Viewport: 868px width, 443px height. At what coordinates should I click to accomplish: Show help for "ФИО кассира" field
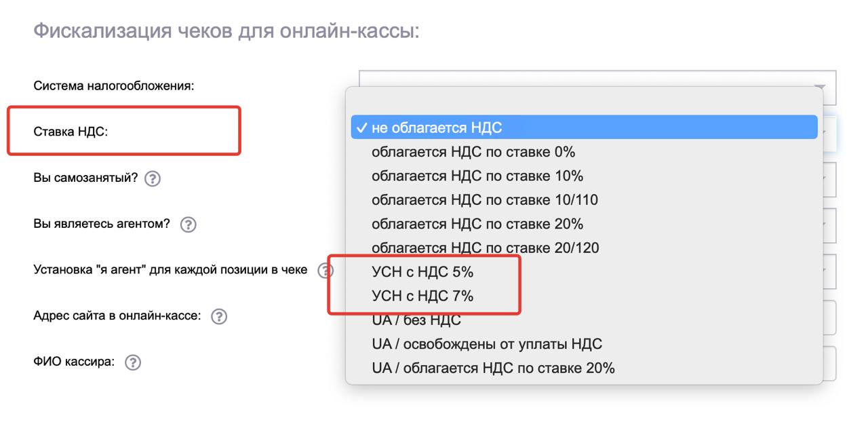click(x=133, y=362)
